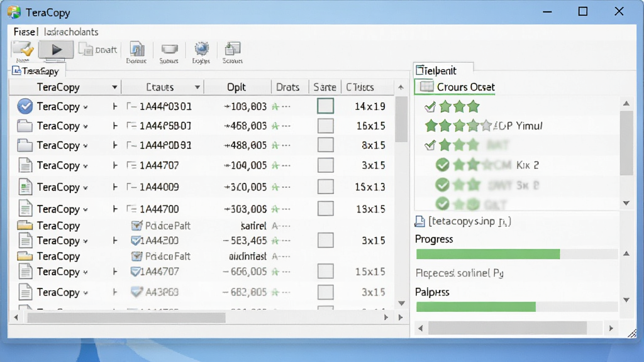Click the blue shield icon beside 1A44200
Screen dimensions: 644x362
tap(135, 241)
